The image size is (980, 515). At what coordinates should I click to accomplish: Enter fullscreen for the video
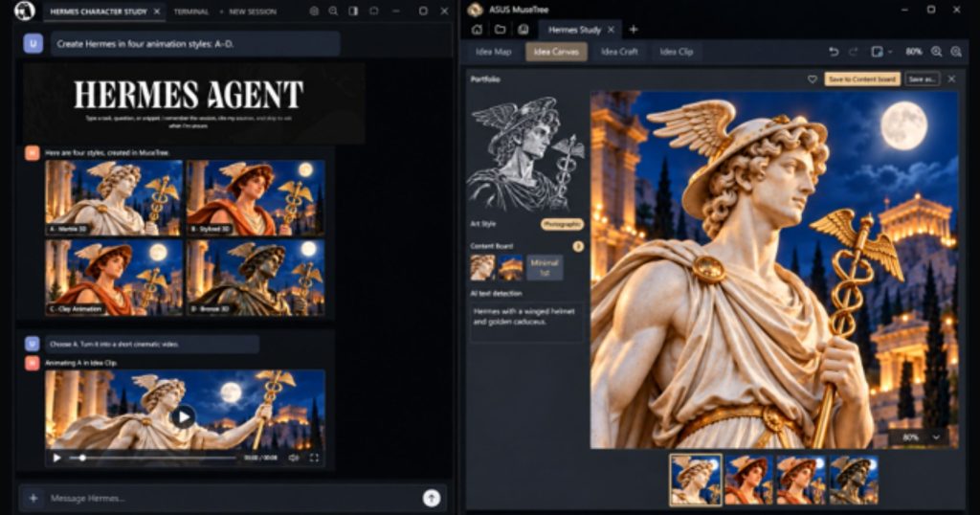314,458
